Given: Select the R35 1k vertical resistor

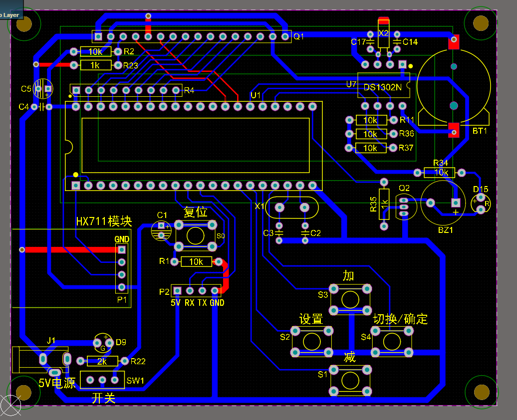Looking at the screenshot, I should 384,204.
